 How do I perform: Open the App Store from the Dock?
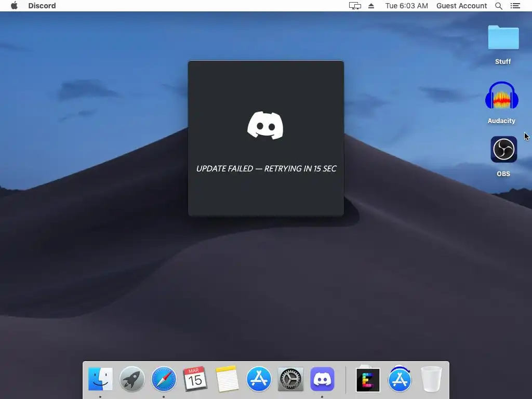click(259, 379)
